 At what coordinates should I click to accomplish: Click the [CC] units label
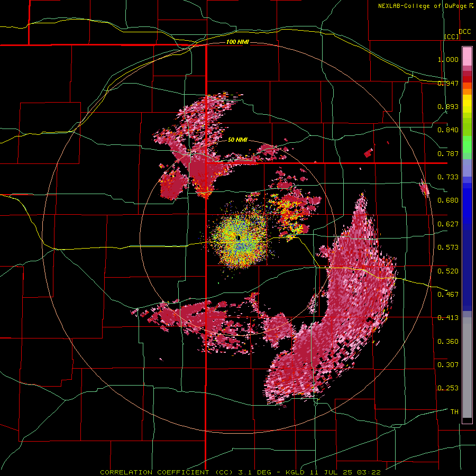click(x=452, y=36)
